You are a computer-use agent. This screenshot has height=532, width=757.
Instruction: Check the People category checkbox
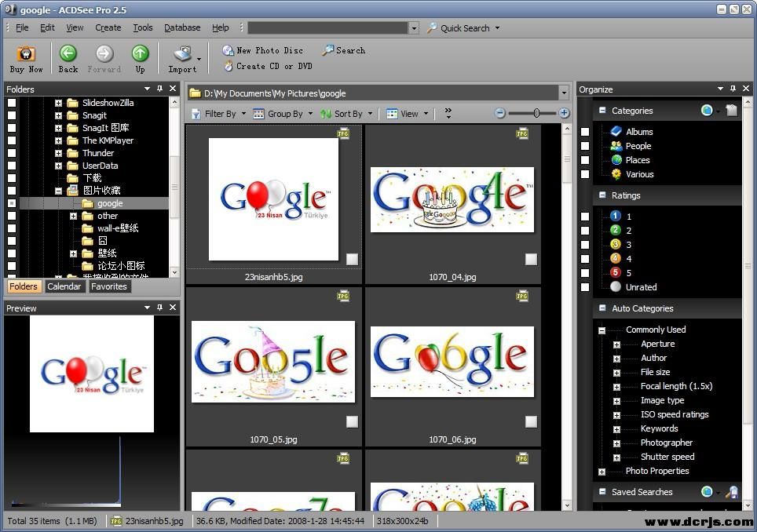coord(585,146)
